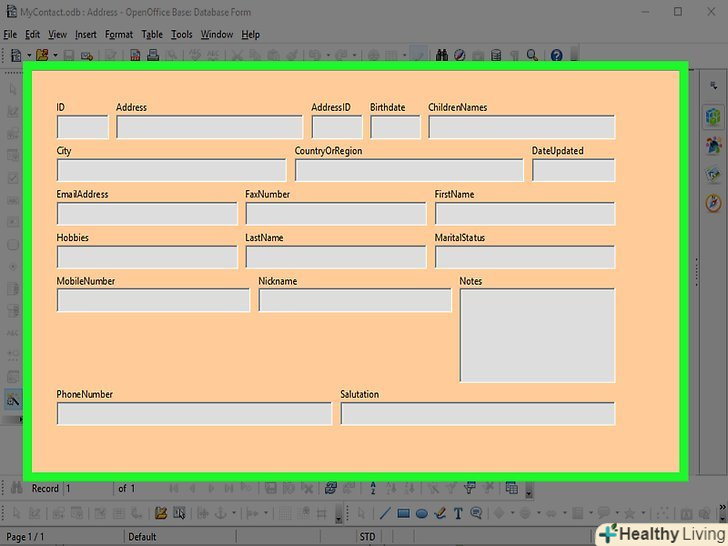728x546 pixels.
Task: Select the Callouts drawing tool
Action: [475, 513]
